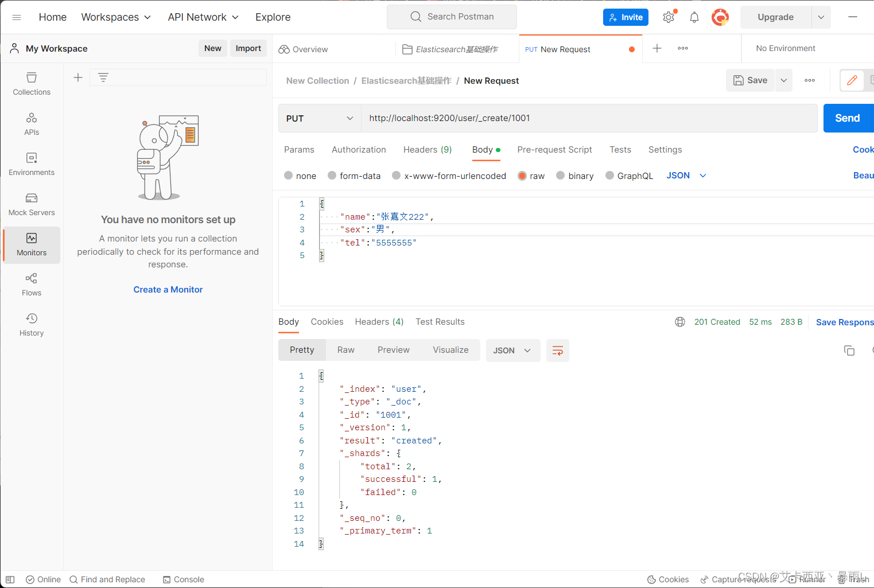874x588 pixels.
Task: Open the APIs sidebar panel
Action: coord(32,124)
